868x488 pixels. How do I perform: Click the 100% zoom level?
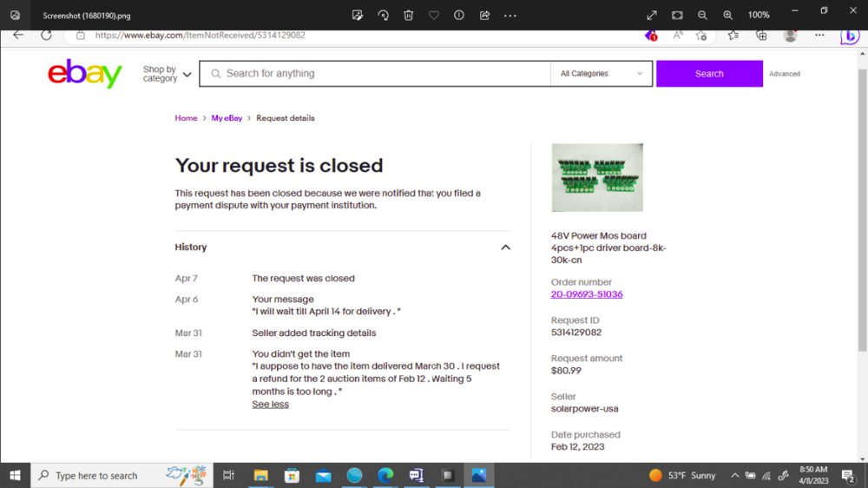759,15
